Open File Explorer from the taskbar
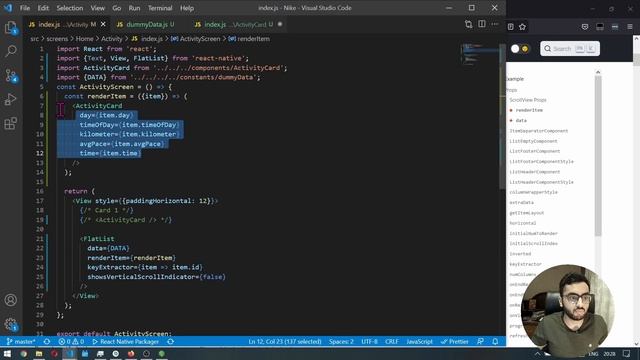Image resolution: width=640 pixels, height=360 pixels. [x=39, y=354]
